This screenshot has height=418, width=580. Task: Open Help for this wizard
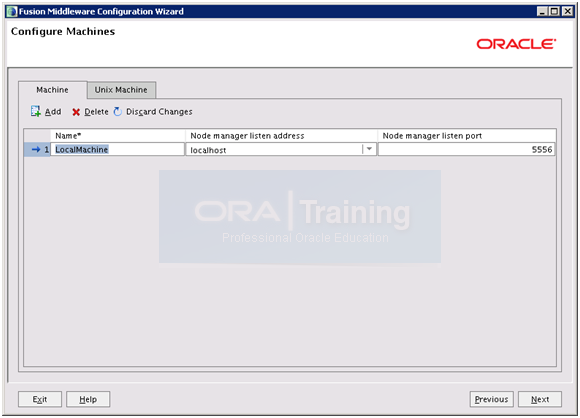88,399
